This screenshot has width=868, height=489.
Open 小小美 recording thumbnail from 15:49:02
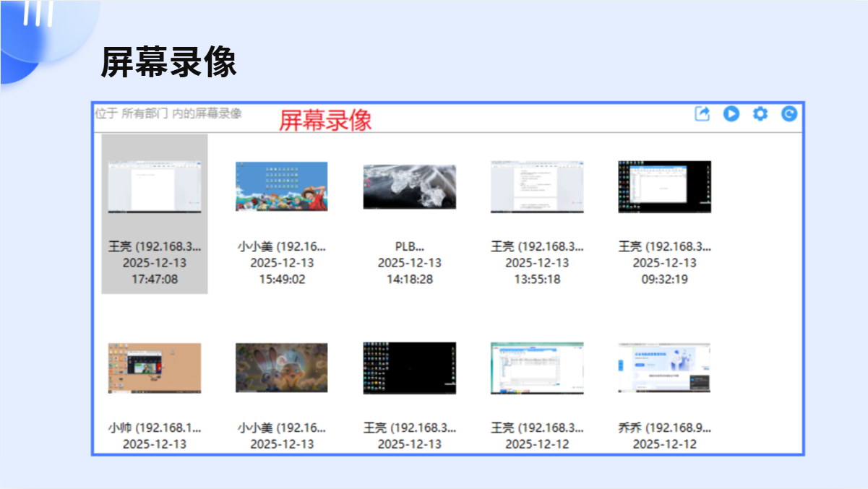[x=282, y=186]
